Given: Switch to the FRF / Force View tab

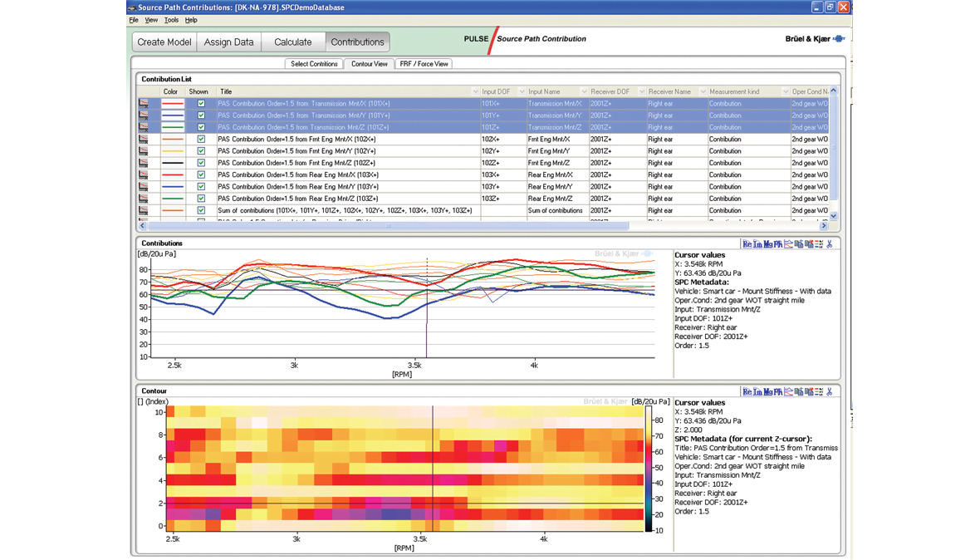Looking at the screenshot, I should [x=424, y=63].
